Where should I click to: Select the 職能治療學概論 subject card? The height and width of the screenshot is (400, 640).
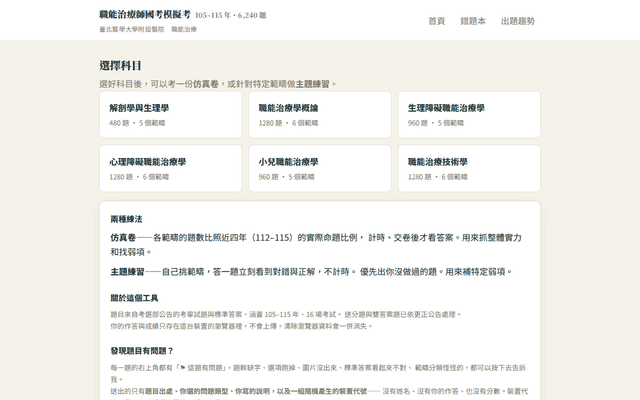pos(320,114)
